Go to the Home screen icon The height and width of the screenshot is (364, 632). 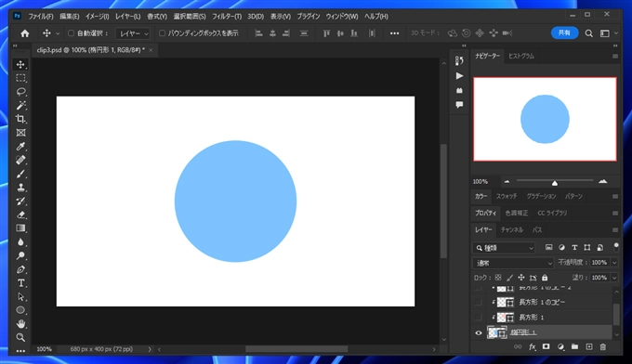[x=24, y=33]
